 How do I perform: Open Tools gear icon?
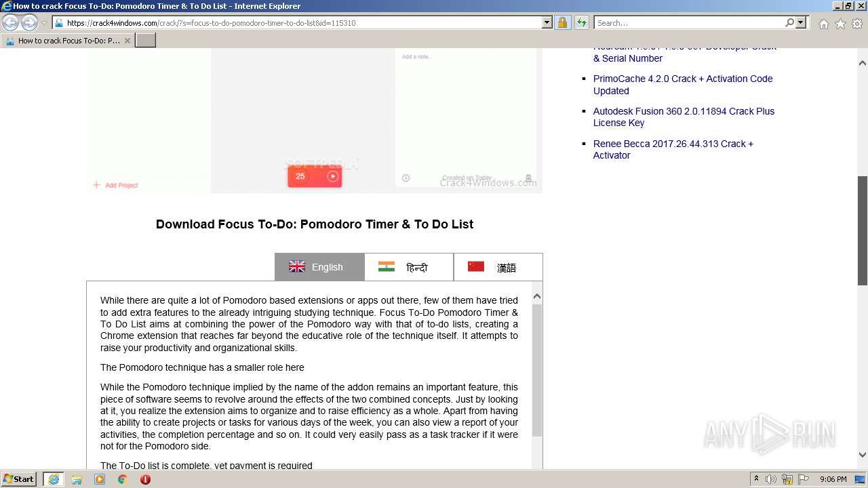856,24
